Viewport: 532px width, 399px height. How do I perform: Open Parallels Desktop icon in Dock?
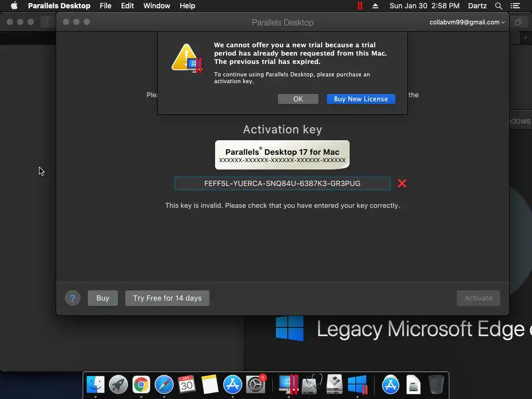288,384
